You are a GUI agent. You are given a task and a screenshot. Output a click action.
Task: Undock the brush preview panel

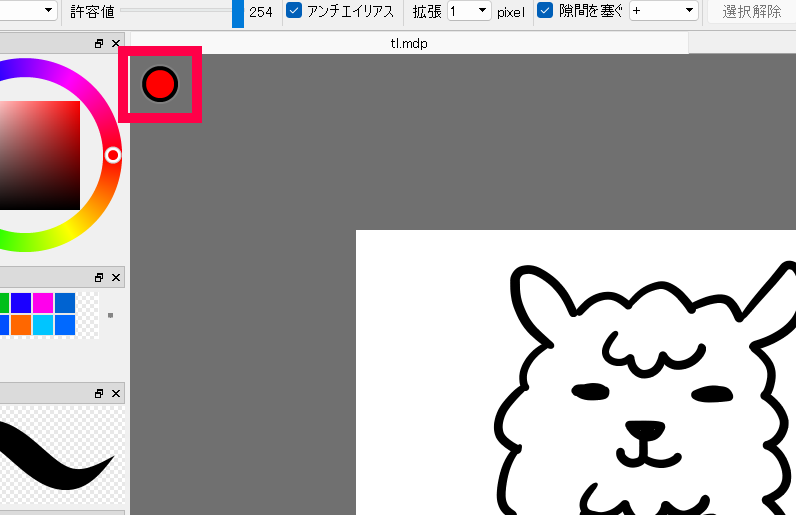pos(99,394)
